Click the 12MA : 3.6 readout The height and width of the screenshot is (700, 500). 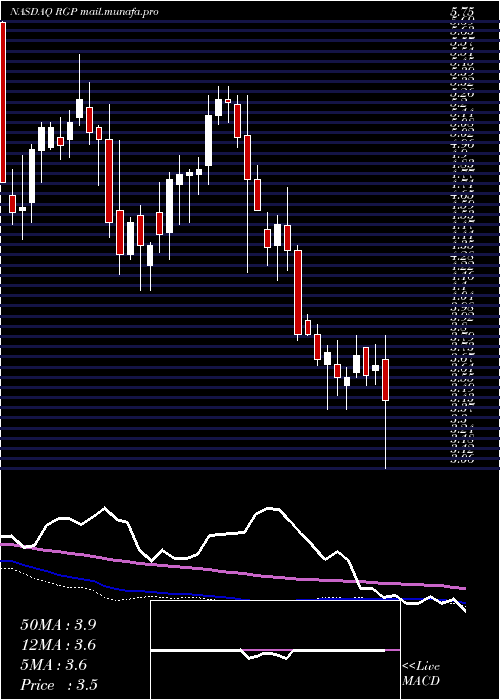[58, 646]
